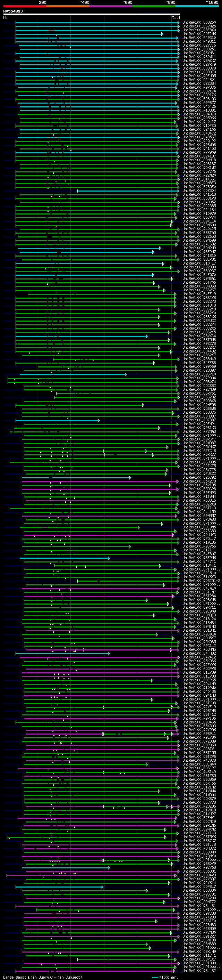222x980 pixels.
Task: Select hit label UniRef100_Q9SWA8
Action: (x=199, y=145)
